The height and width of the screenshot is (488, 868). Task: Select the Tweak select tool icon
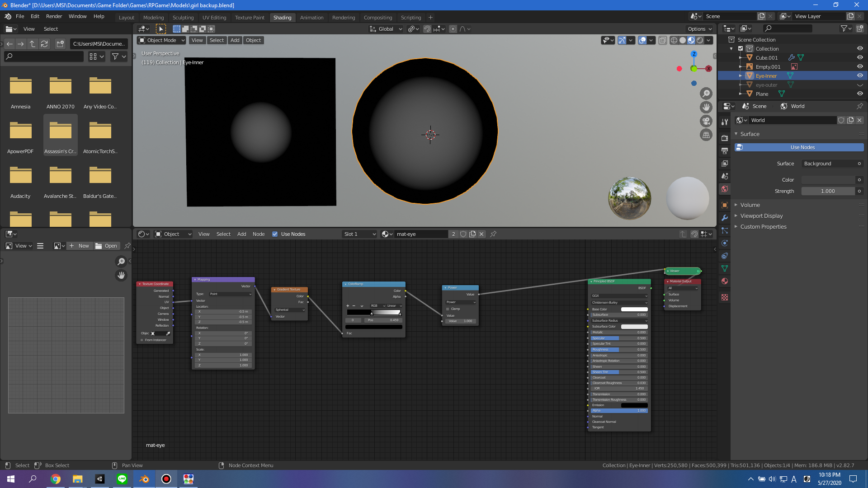[x=160, y=29]
